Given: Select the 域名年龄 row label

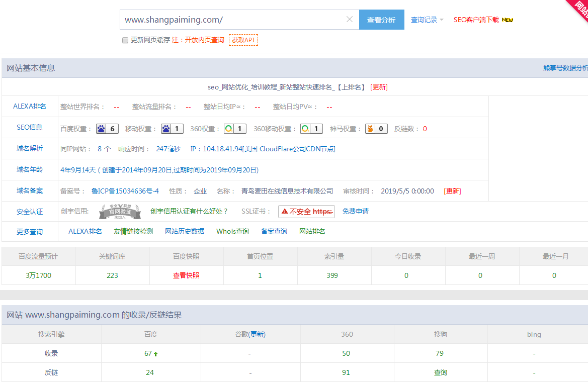Looking at the screenshot, I should 30,170.
